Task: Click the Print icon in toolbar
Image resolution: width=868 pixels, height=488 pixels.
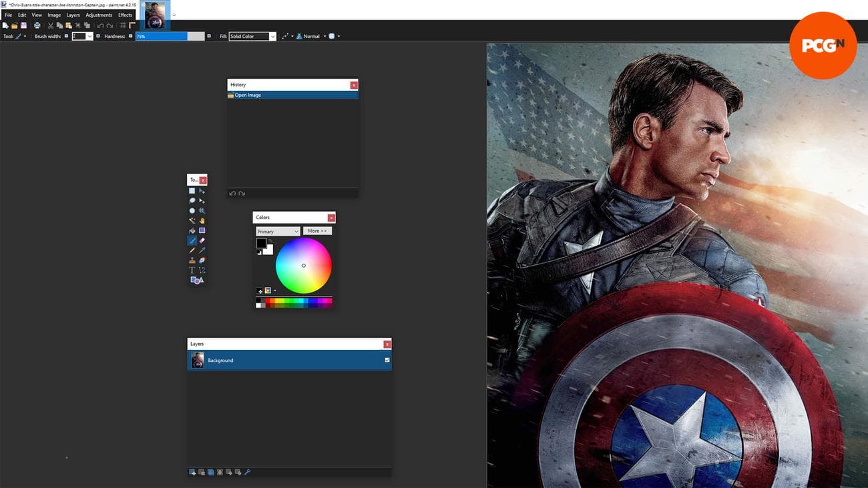Action: pos(37,25)
